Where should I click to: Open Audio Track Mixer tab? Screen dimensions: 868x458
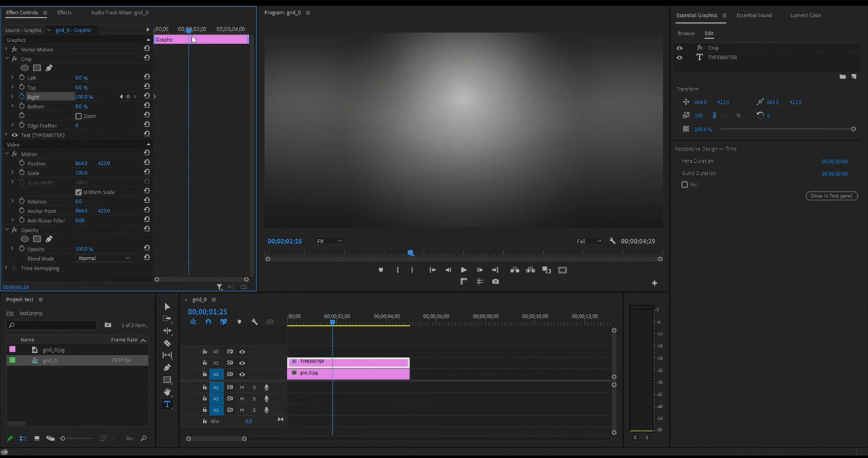119,12
